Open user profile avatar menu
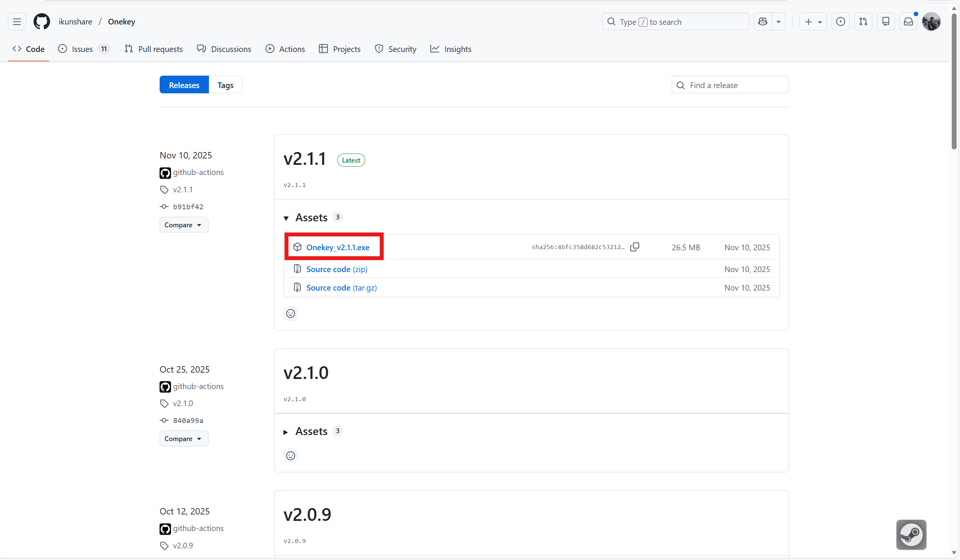 [x=931, y=22]
